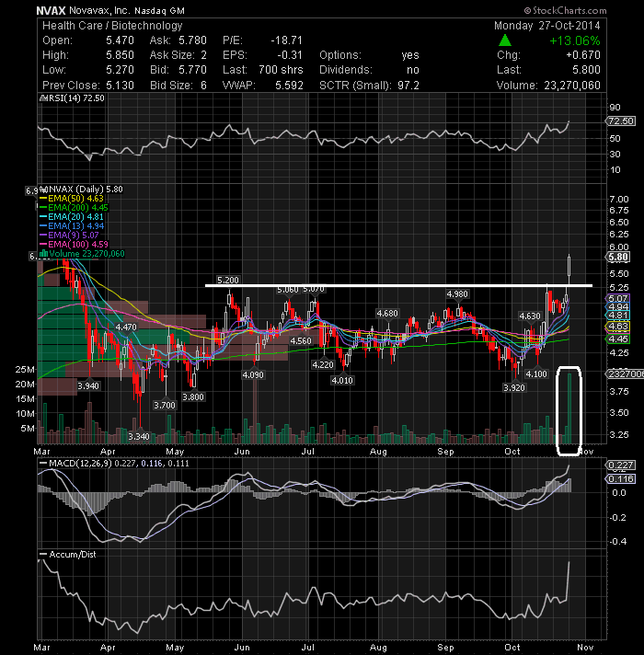Image resolution: width=644 pixels, height=655 pixels.
Task: Click the purple 5.07 price-axis tag
Action: [x=618, y=299]
